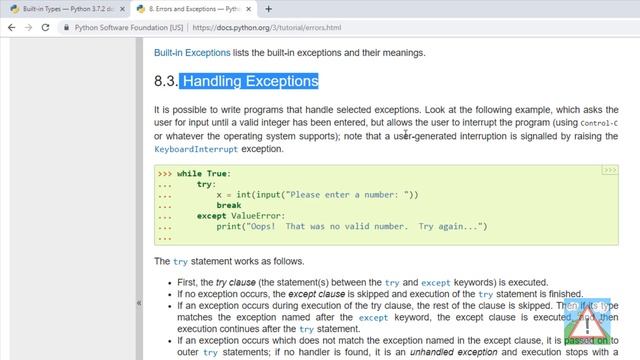Click the Python favicon on the Built-in Types tab
Screen dimensions: 640x360
(15, 9)
